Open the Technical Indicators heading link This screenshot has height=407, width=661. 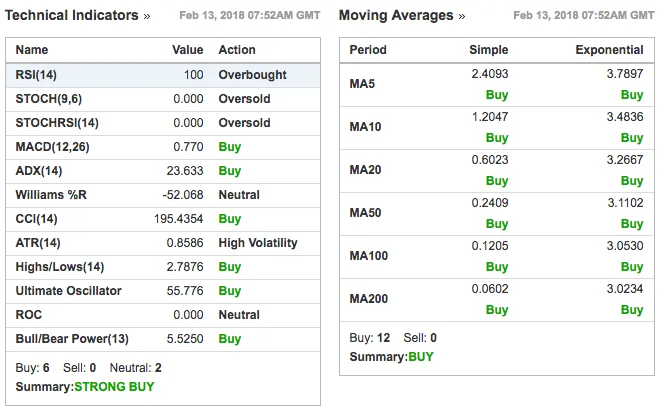click(71, 15)
